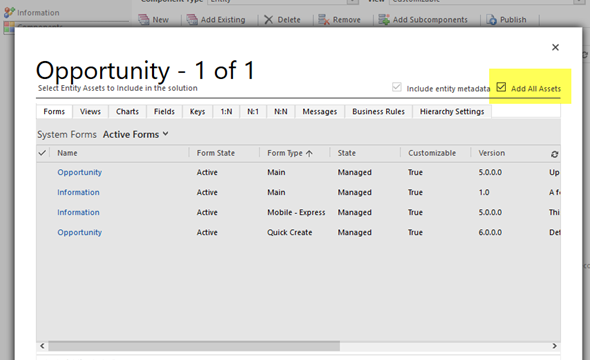This screenshot has width=590, height=360.
Task: Switch to the Business Rules tab
Action: 379,112
